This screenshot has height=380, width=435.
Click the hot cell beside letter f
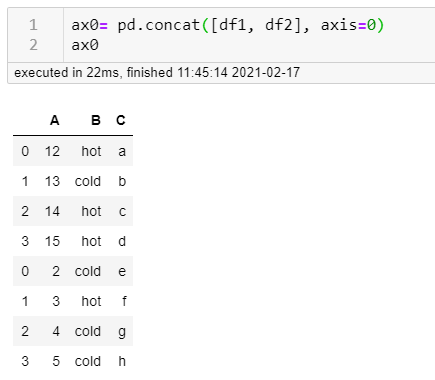click(x=91, y=301)
